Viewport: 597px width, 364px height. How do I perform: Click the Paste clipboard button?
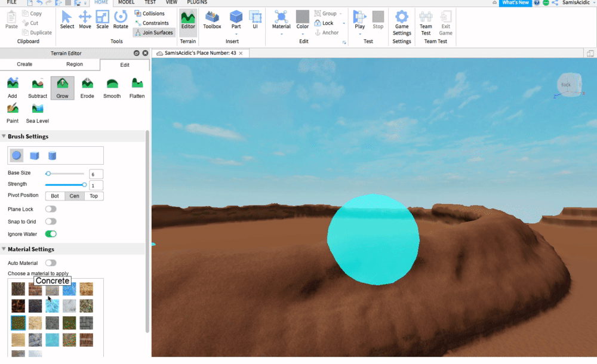11,20
